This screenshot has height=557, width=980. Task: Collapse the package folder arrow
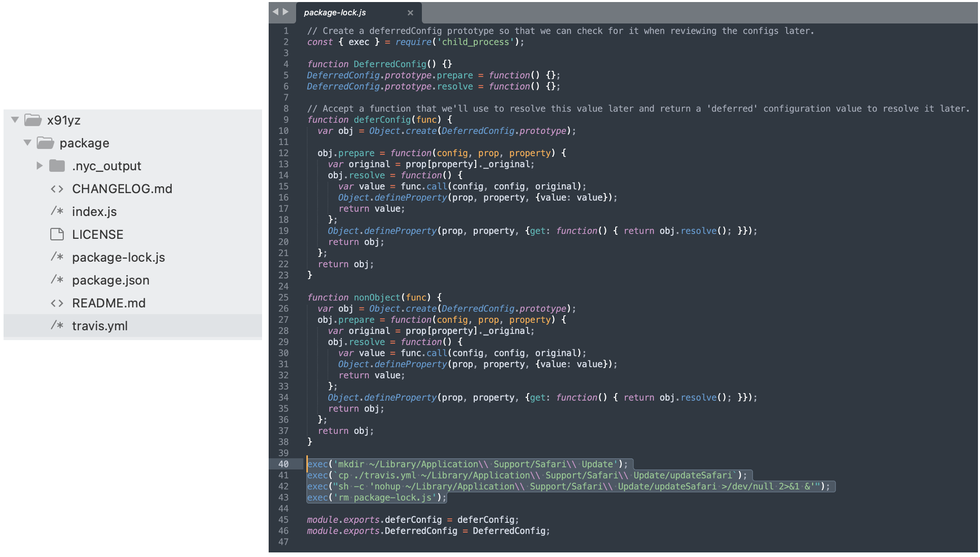27,143
